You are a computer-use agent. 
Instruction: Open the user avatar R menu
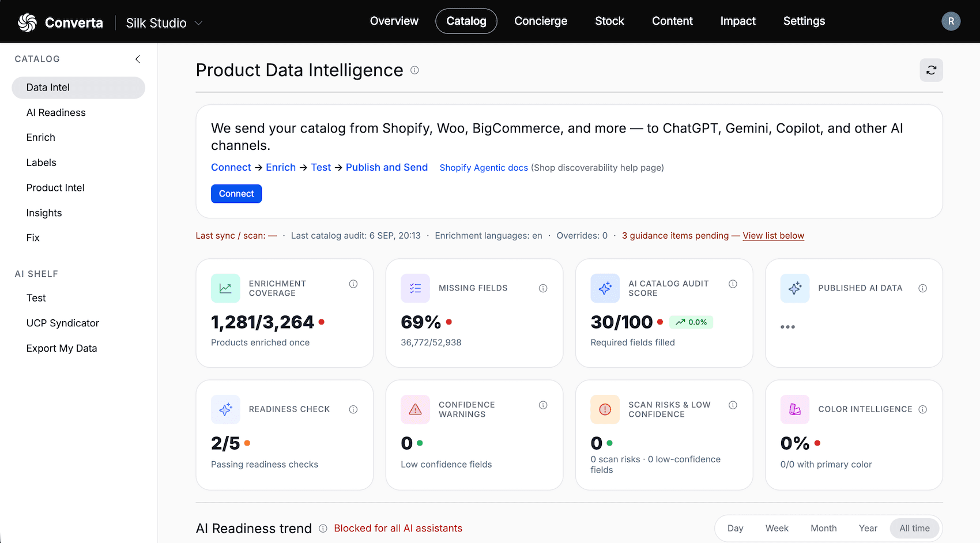[x=951, y=21]
